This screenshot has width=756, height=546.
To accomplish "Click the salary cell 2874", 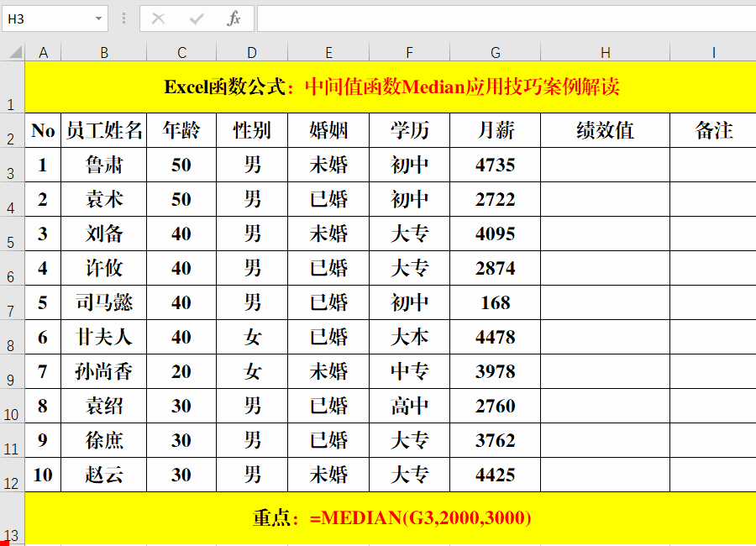I will click(495, 268).
